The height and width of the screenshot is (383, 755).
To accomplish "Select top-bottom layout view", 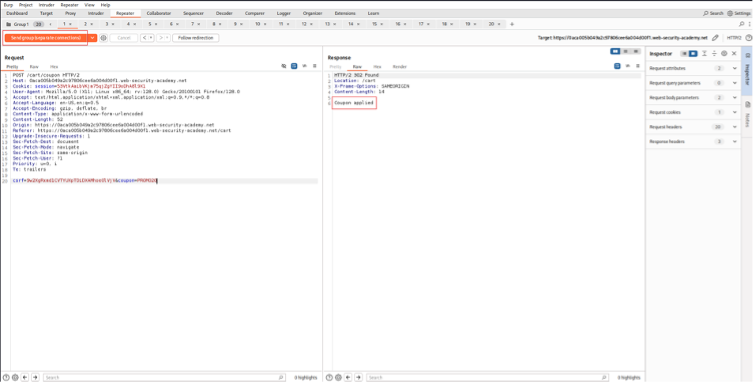I will pyautogui.click(x=625, y=51).
